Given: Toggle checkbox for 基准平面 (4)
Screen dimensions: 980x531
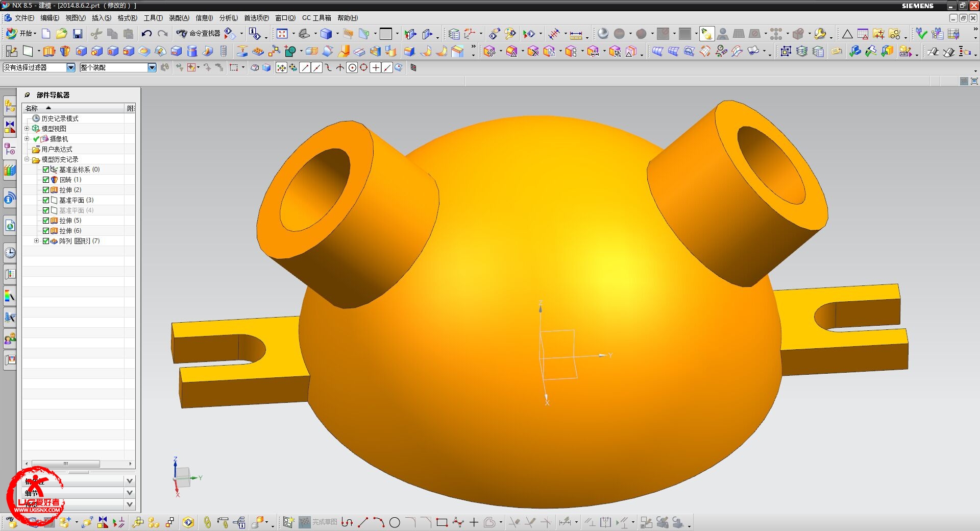Looking at the screenshot, I should click(x=46, y=210).
